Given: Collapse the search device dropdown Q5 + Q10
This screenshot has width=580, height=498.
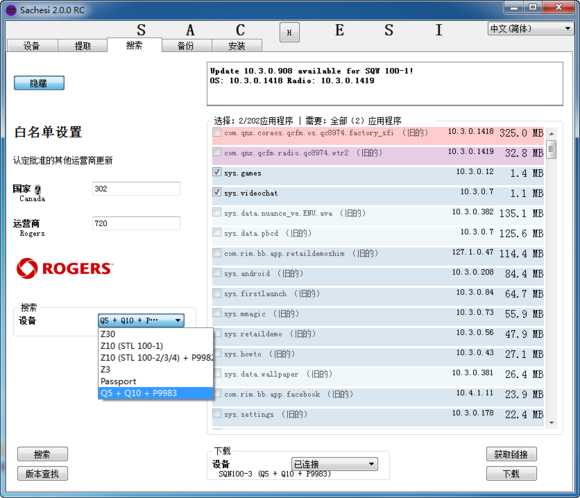Looking at the screenshot, I should coord(141,320).
